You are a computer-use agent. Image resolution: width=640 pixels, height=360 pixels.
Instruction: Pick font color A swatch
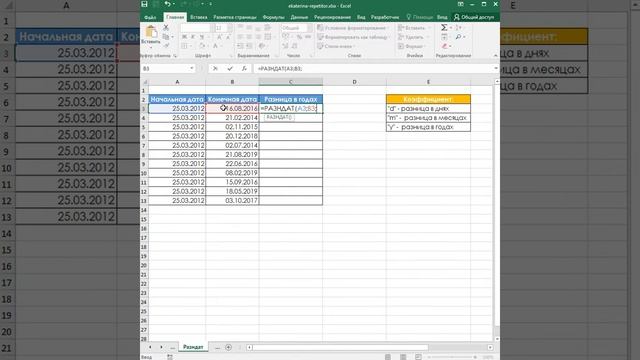pyautogui.click(x=215, y=46)
